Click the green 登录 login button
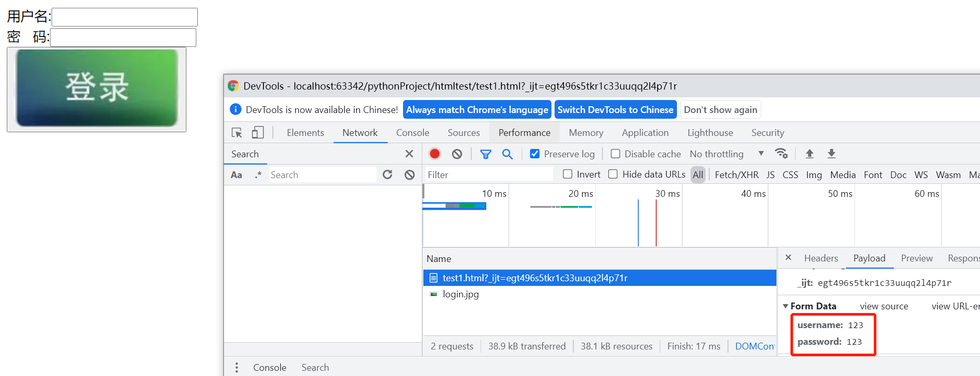 tap(97, 89)
